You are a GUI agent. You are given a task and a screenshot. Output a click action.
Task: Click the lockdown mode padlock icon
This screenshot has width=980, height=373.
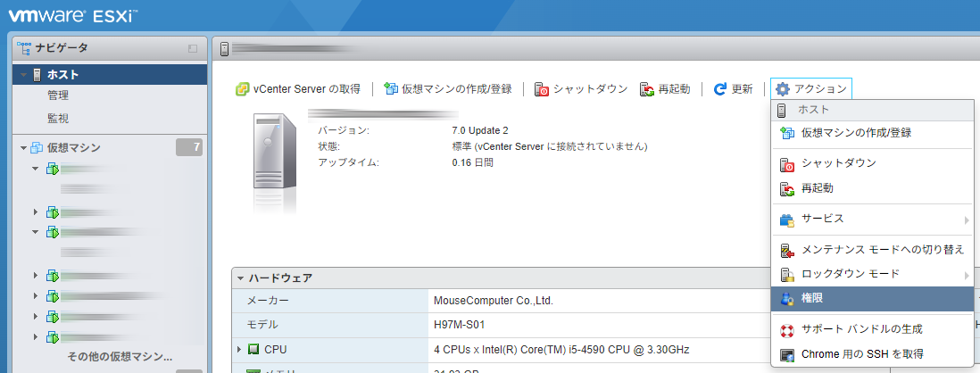pyautogui.click(x=787, y=275)
